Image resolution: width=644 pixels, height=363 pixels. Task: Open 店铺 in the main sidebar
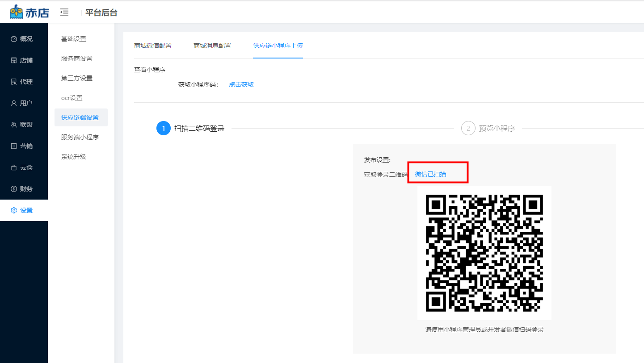[x=24, y=60]
